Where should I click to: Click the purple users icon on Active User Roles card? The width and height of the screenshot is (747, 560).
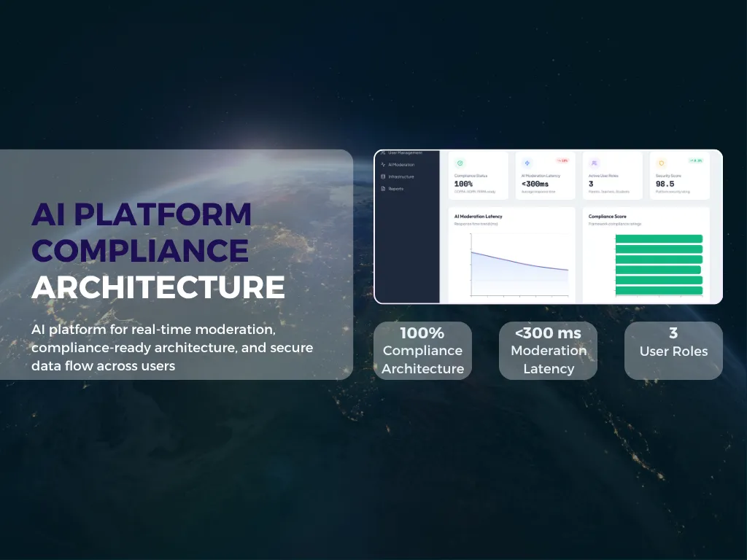click(594, 163)
